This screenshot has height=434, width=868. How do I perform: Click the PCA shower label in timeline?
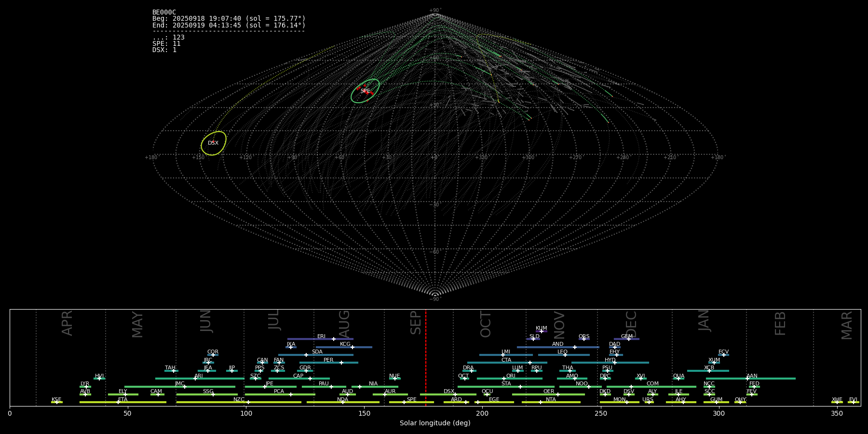pos(279,392)
